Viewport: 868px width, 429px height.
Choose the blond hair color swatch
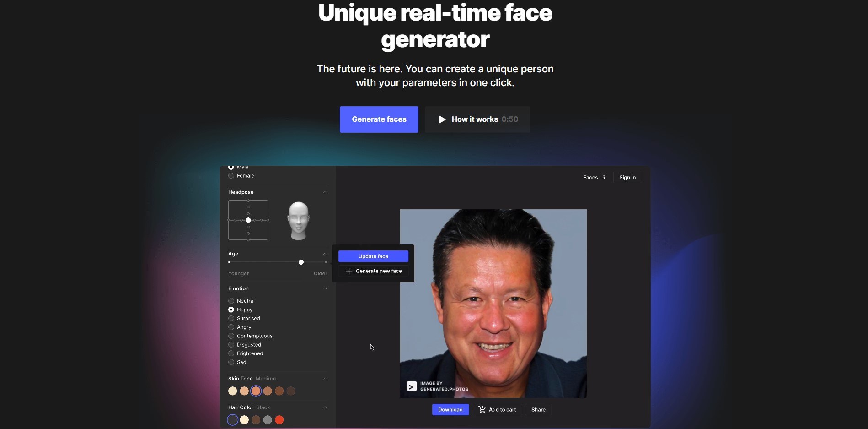[244, 420]
